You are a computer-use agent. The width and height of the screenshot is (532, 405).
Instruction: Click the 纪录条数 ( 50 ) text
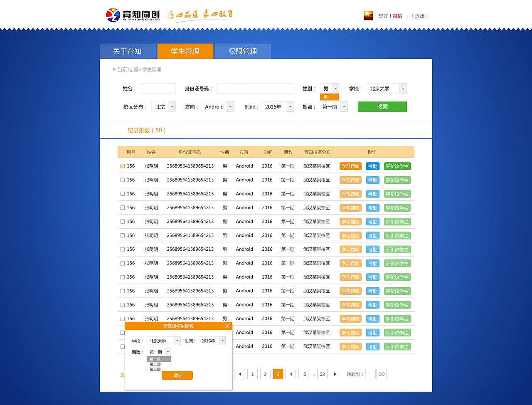click(147, 130)
